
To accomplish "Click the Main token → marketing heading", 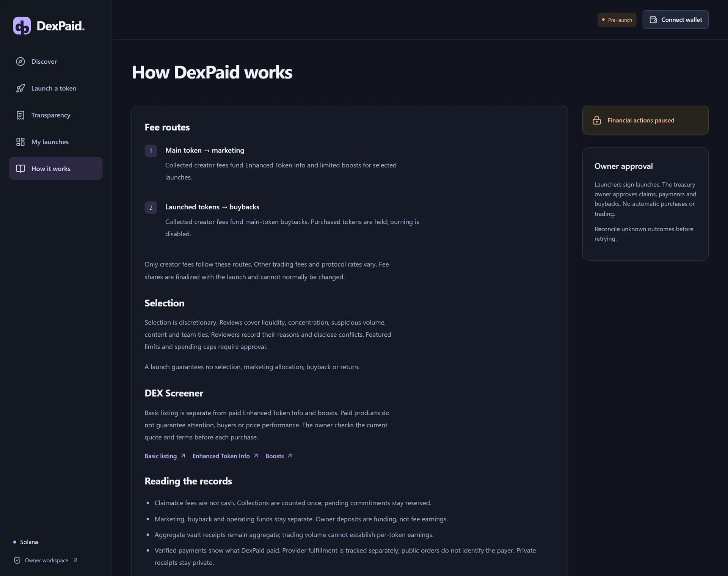I will (205, 150).
